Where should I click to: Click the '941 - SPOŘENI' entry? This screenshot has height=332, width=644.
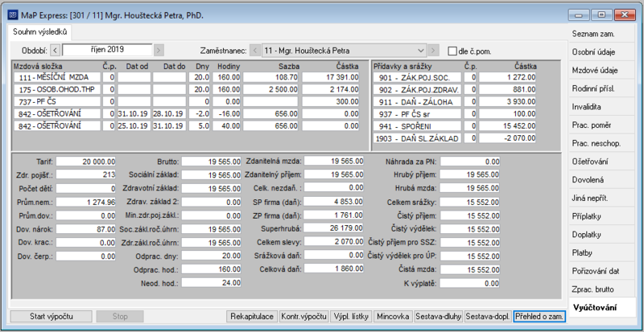417,126
